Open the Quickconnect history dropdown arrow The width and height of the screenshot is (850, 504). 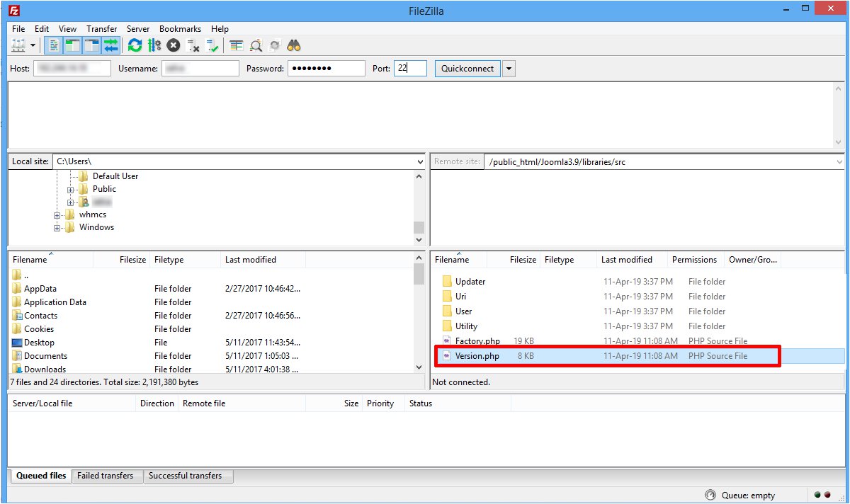pos(509,69)
